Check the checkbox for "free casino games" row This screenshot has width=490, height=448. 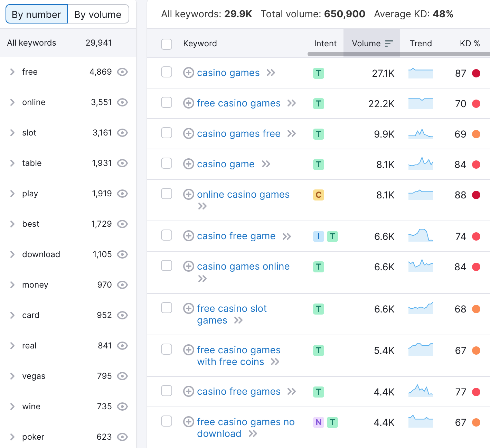(x=167, y=103)
